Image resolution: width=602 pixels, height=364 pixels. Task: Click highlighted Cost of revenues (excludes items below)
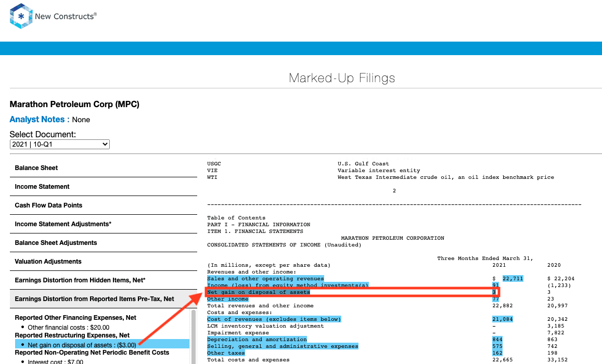(274, 319)
